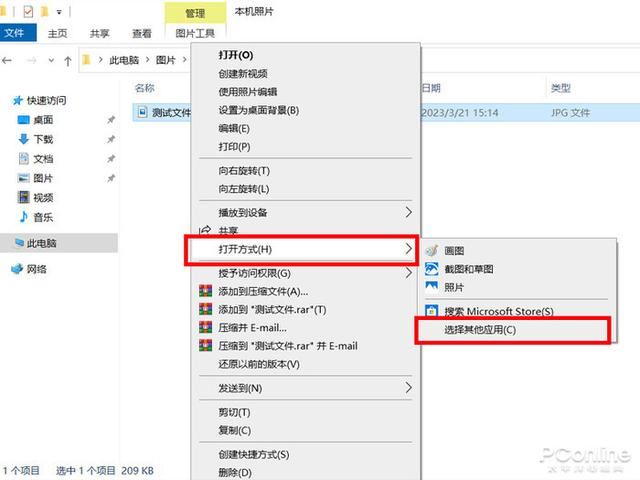Click the up-arrow navigation icon
The image size is (640, 480).
[x=68, y=61]
